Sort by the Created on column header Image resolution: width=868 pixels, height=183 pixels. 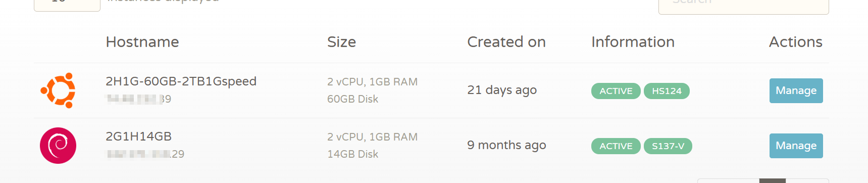click(506, 42)
